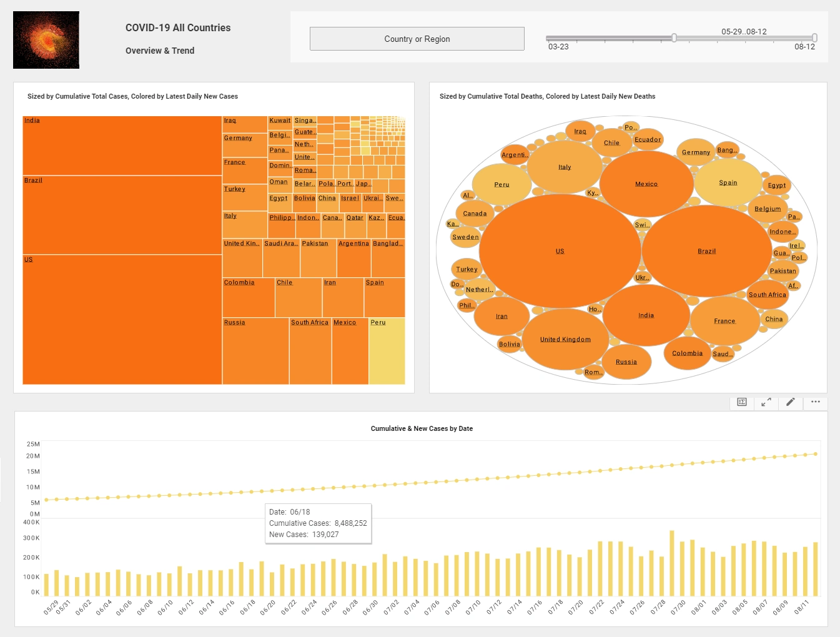The image size is (840, 637).
Task: Click the right handle of the date slider
Action: 813,37
